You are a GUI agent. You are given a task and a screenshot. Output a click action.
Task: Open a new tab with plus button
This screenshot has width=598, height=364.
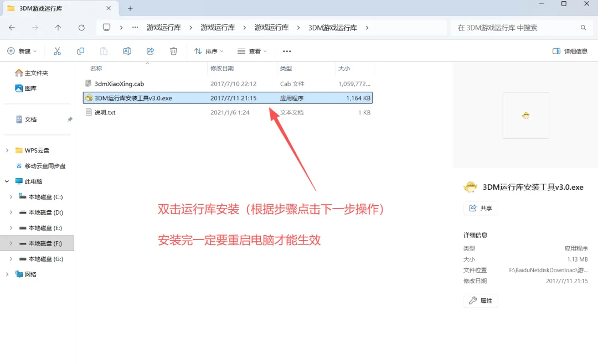(130, 8)
